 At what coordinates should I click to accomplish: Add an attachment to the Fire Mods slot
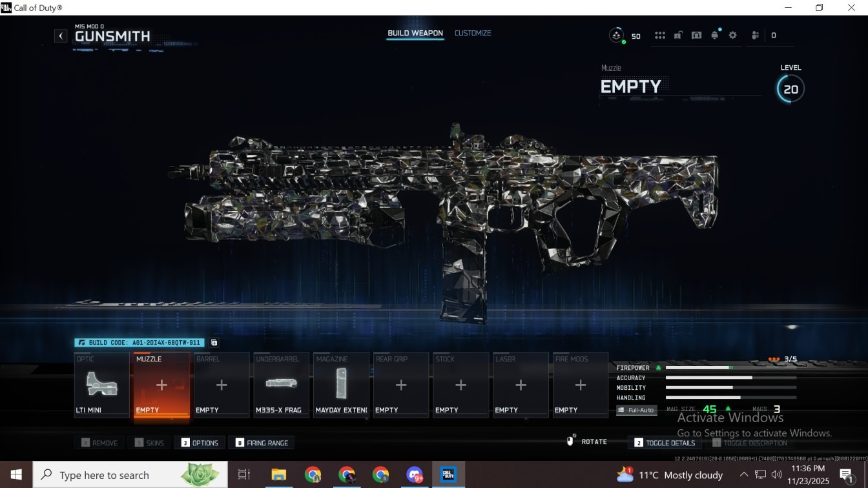pyautogui.click(x=580, y=385)
